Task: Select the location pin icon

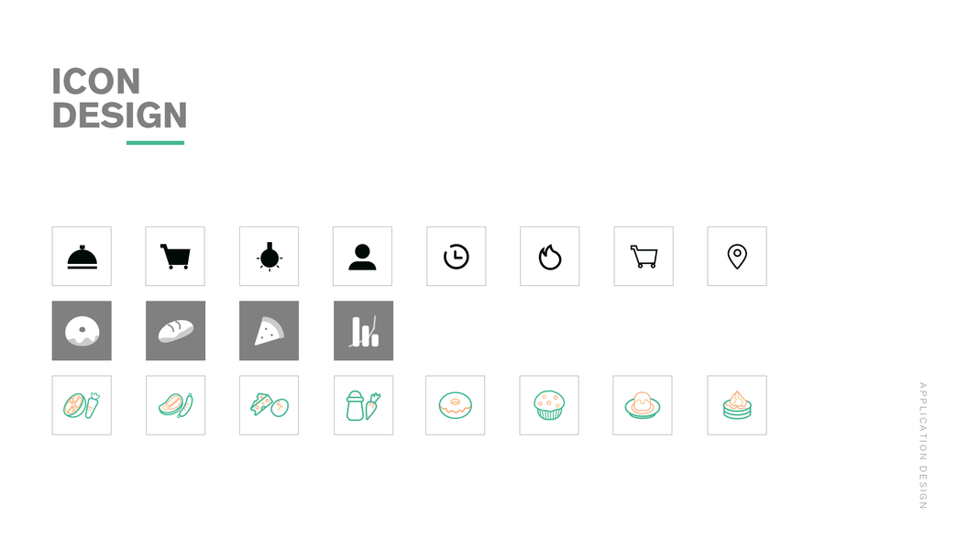Action: coord(737,257)
